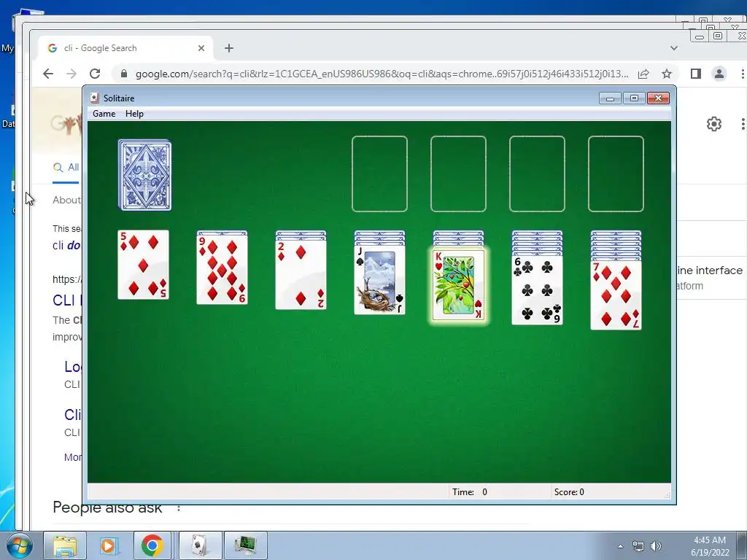
Task: Go forward in Chrome
Action: (71, 74)
